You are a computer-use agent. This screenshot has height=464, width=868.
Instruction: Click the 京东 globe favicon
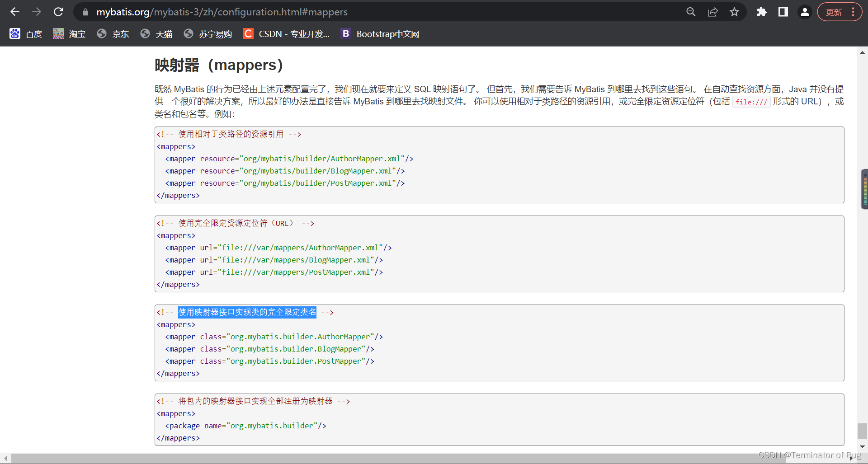pyautogui.click(x=102, y=33)
